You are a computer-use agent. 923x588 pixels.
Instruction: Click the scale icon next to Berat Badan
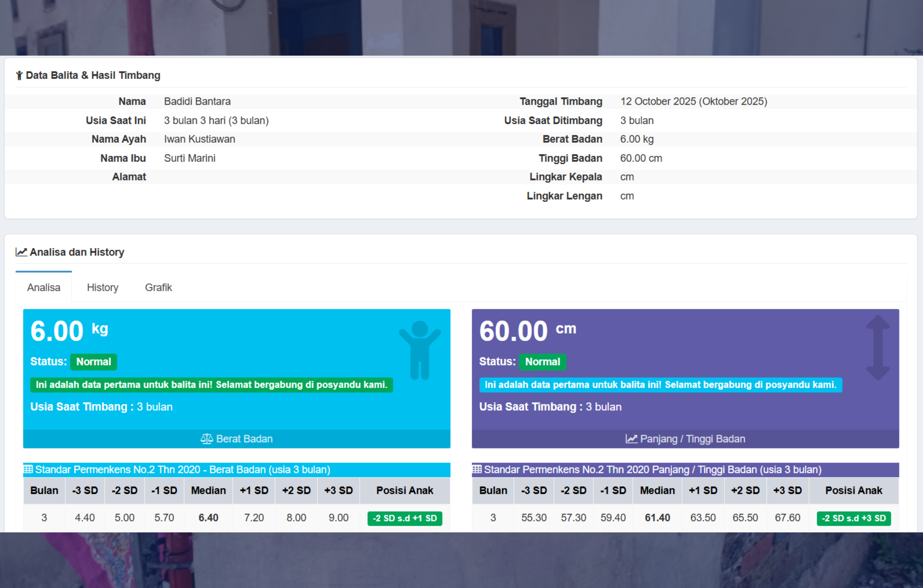[x=207, y=438]
